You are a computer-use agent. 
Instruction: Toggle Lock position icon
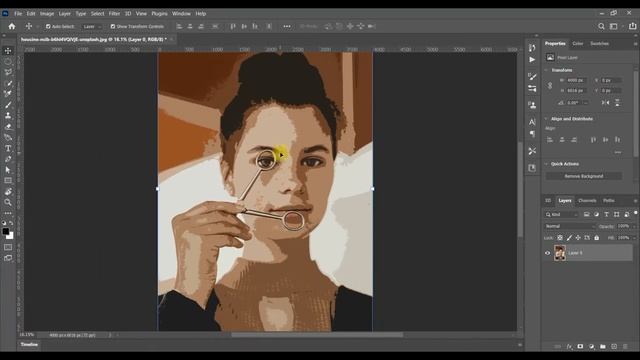[x=578, y=238]
